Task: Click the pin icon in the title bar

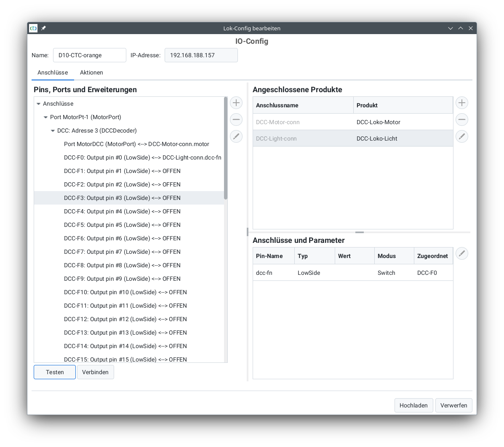Action: (x=43, y=28)
